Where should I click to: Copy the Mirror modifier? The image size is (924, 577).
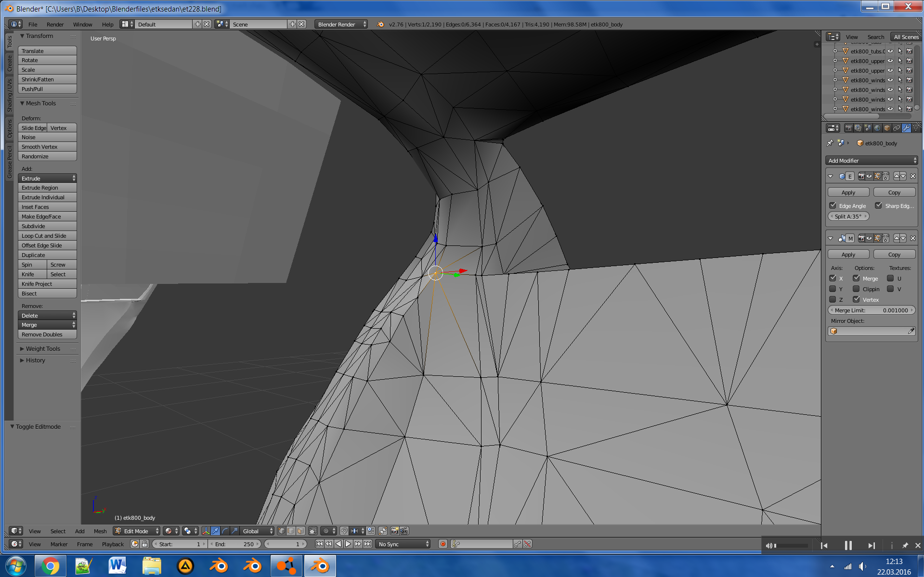(894, 254)
